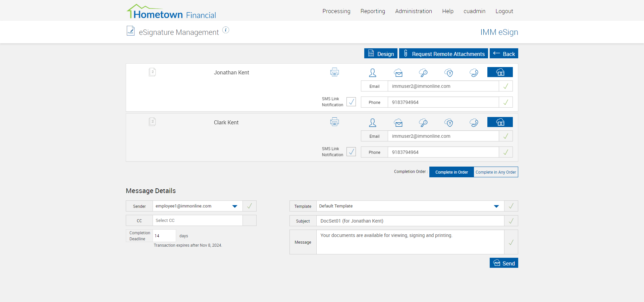Open the Reporting menu
The height and width of the screenshot is (302, 644).
[x=373, y=11]
